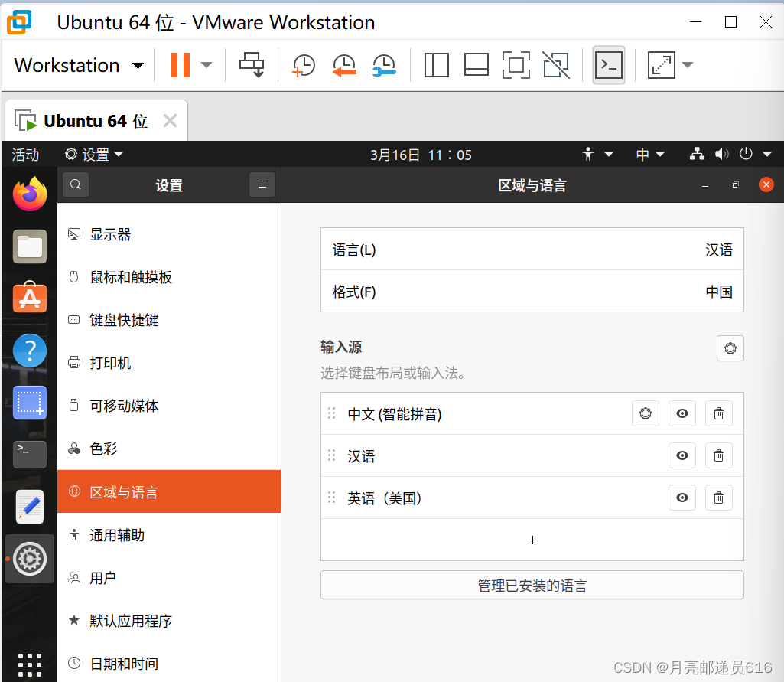
Task: Open input source options with the gear icon
Action: pos(730,348)
